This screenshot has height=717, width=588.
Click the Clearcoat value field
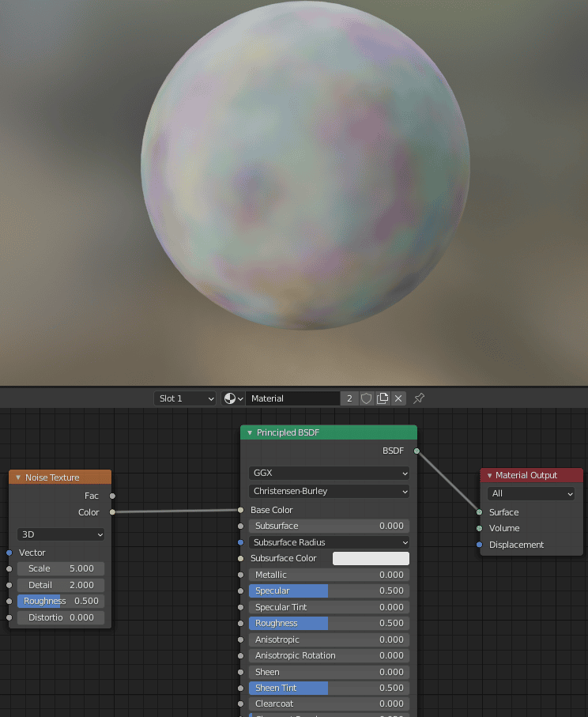(x=329, y=704)
